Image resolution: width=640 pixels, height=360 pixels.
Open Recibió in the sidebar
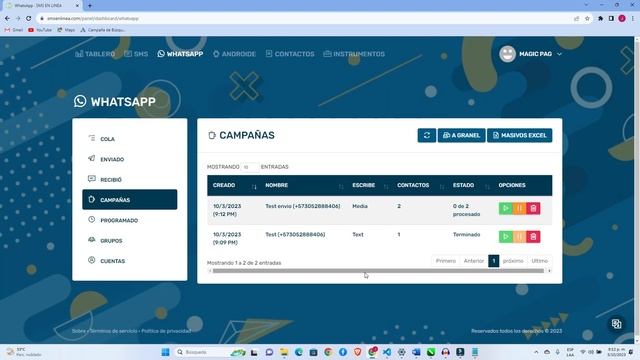[x=130, y=180]
